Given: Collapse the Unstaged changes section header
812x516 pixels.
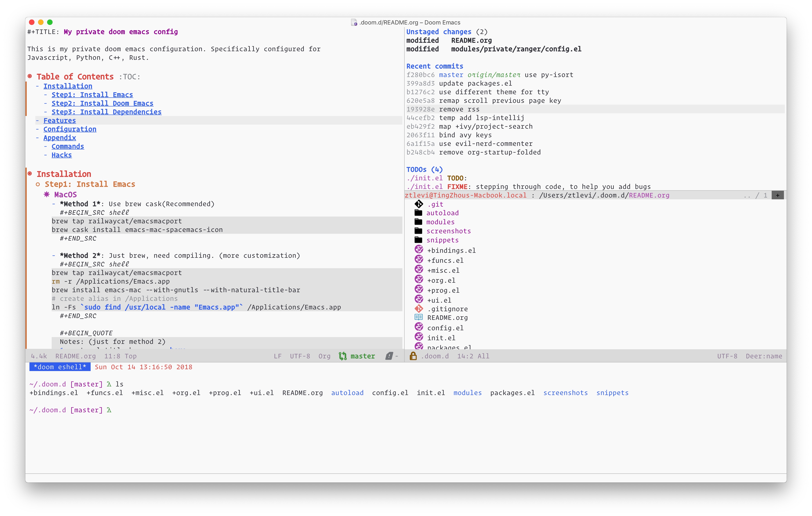Looking at the screenshot, I should point(438,32).
